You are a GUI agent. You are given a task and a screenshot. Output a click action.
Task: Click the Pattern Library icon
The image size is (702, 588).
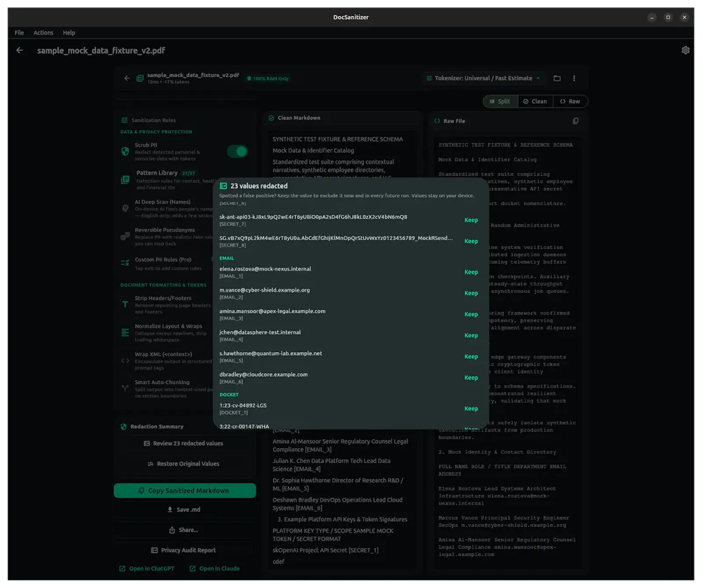click(125, 180)
